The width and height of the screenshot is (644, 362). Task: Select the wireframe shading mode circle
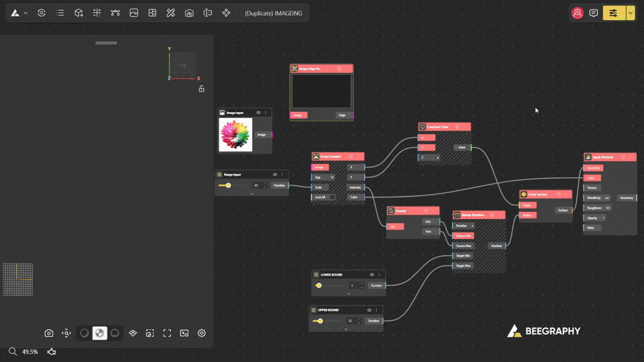coord(84,334)
